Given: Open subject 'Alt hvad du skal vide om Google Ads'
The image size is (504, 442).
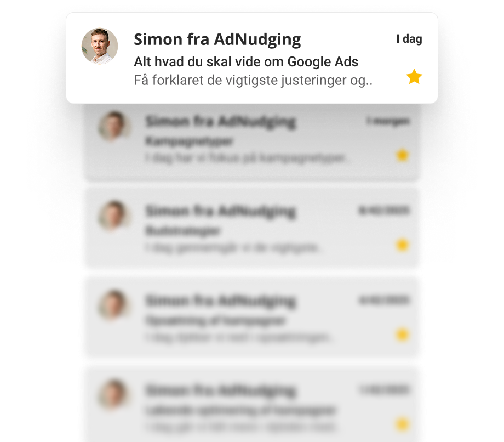Looking at the screenshot, I should (x=246, y=62).
